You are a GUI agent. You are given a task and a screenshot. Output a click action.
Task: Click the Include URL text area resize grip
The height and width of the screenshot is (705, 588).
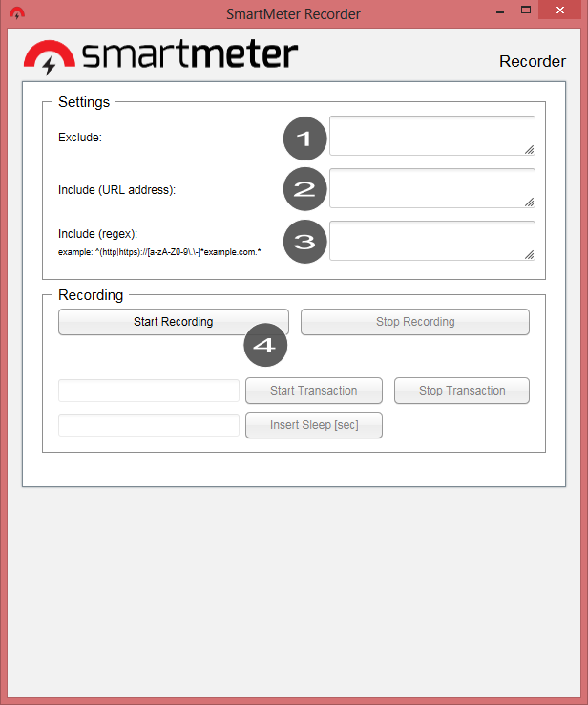(x=530, y=203)
